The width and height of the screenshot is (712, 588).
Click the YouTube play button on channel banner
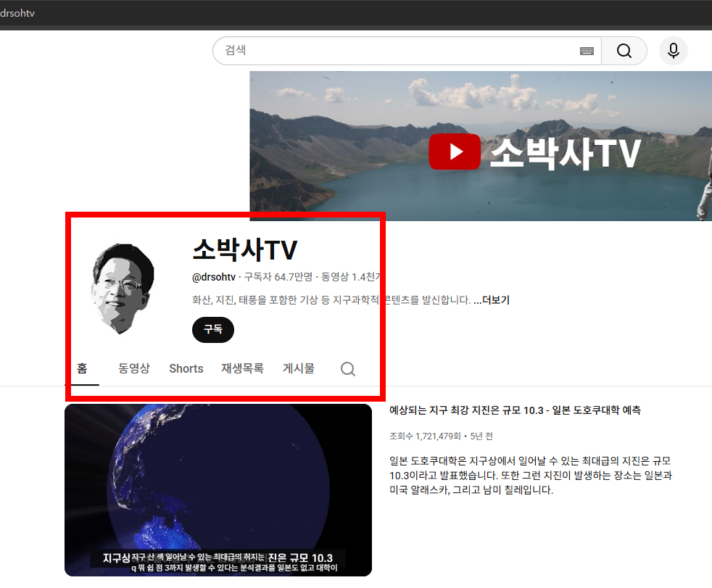[x=455, y=152]
